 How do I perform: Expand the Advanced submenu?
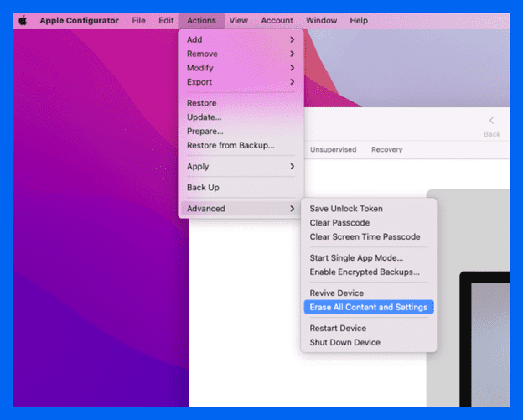[x=241, y=209]
